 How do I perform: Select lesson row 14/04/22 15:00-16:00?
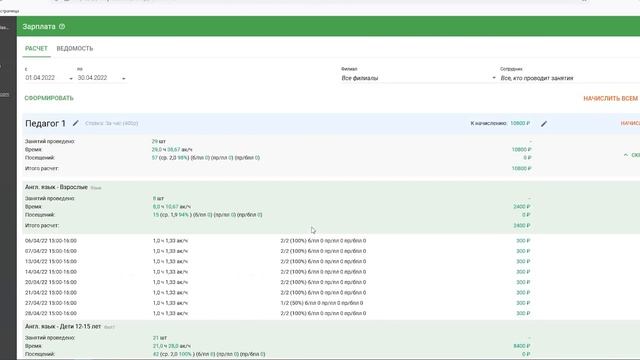pos(278,272)
